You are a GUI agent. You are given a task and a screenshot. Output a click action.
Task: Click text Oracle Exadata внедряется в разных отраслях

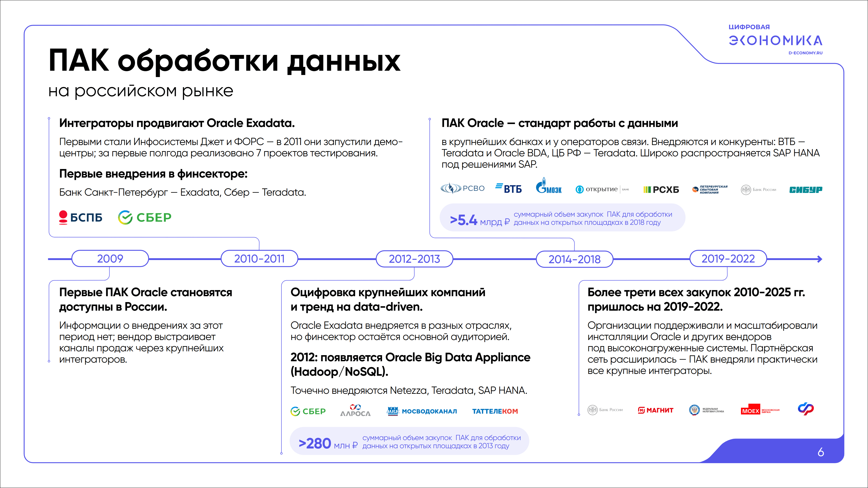[401, 331]
